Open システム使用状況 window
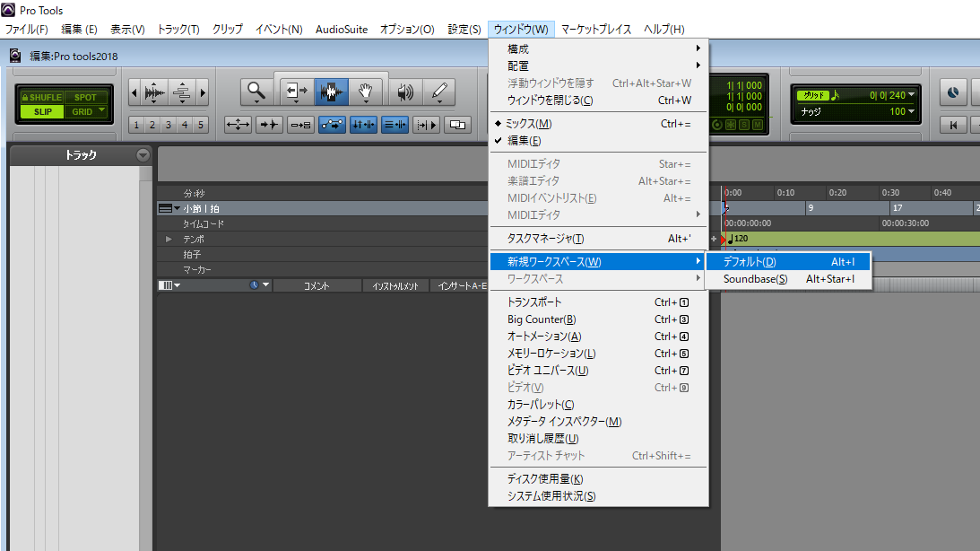Screen dimensions: 980x551 (x=599, y=496)
